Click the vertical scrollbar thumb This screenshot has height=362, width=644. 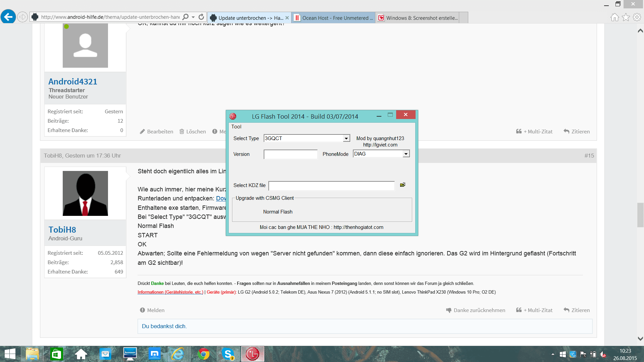[640, 215]
